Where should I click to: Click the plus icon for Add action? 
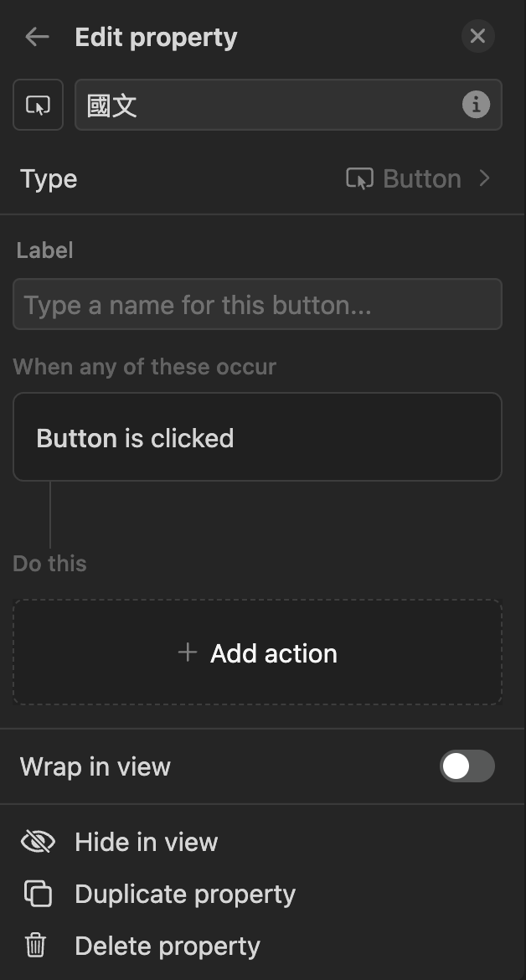[188, 652]
